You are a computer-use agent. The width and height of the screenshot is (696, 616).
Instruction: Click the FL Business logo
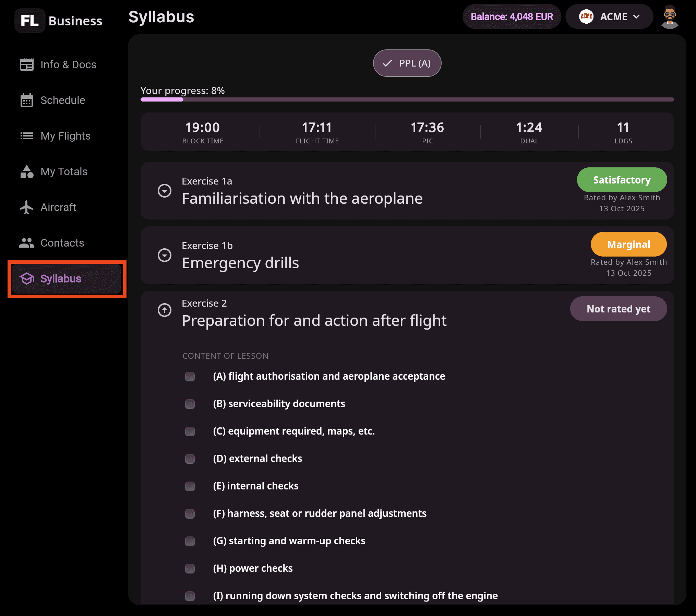(x=59, y=21)
